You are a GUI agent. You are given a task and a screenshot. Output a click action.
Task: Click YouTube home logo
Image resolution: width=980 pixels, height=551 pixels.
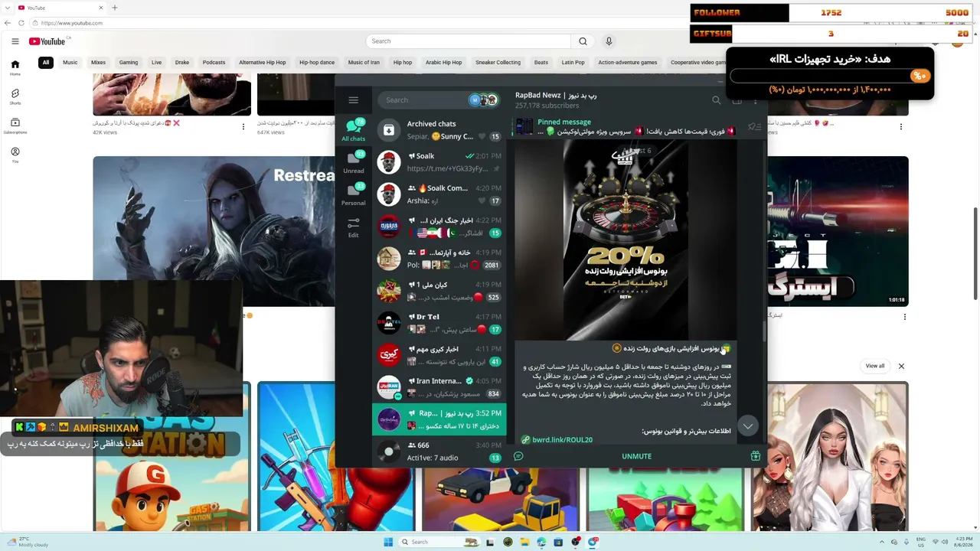click(x=47, y=41)
